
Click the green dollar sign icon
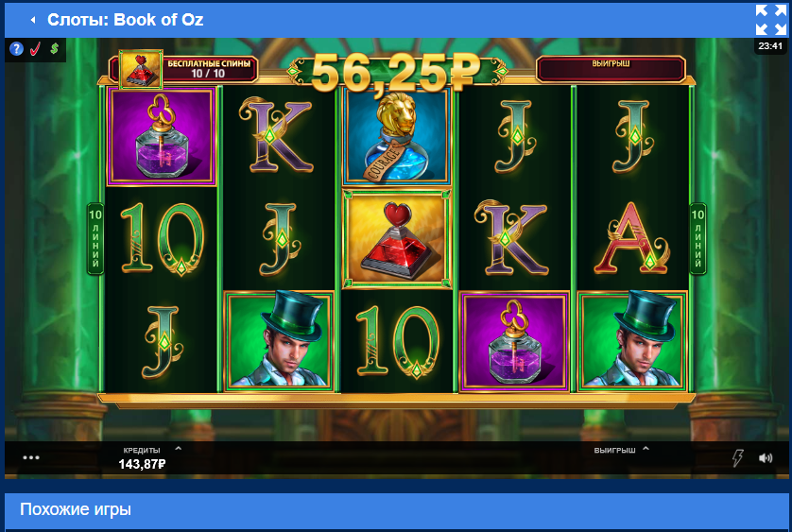click(55, 48)
